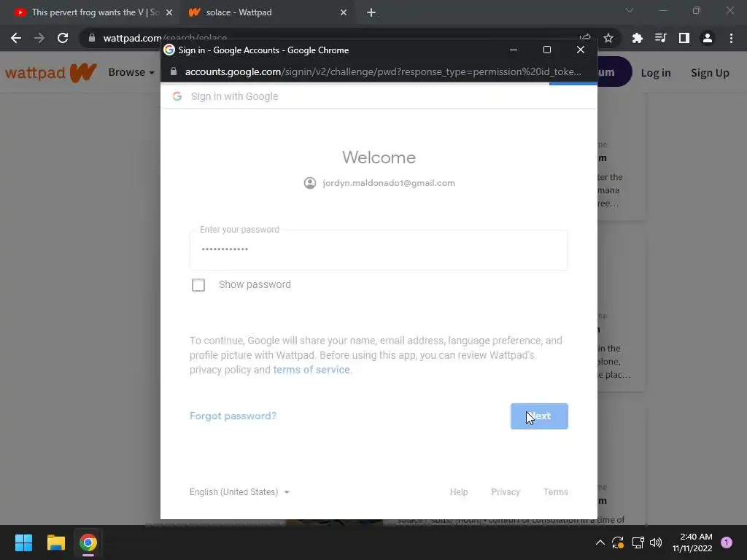Screen dimensions: 747x560
Task: Open the notification badge in the taskbar
Action: [x=727, y=542]
